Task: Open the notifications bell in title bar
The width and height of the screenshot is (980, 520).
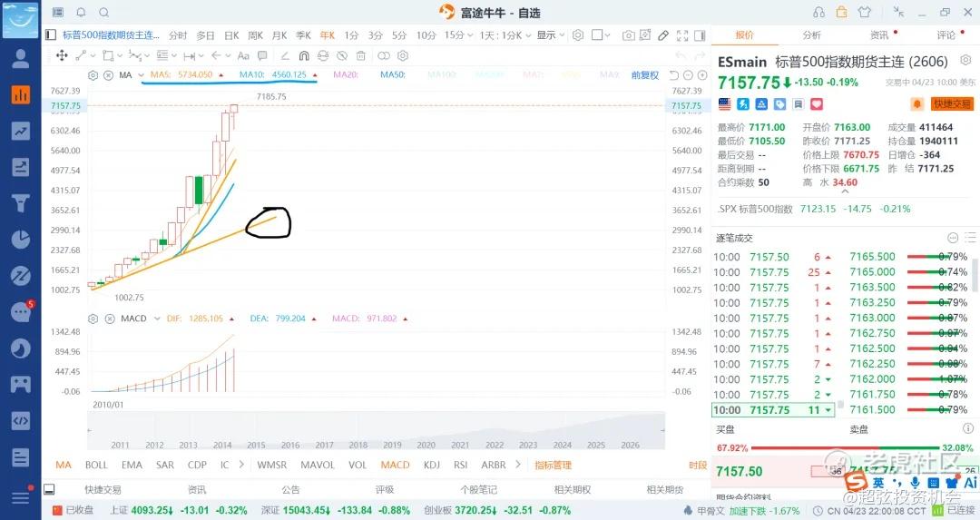Action: tap(82, 13)
